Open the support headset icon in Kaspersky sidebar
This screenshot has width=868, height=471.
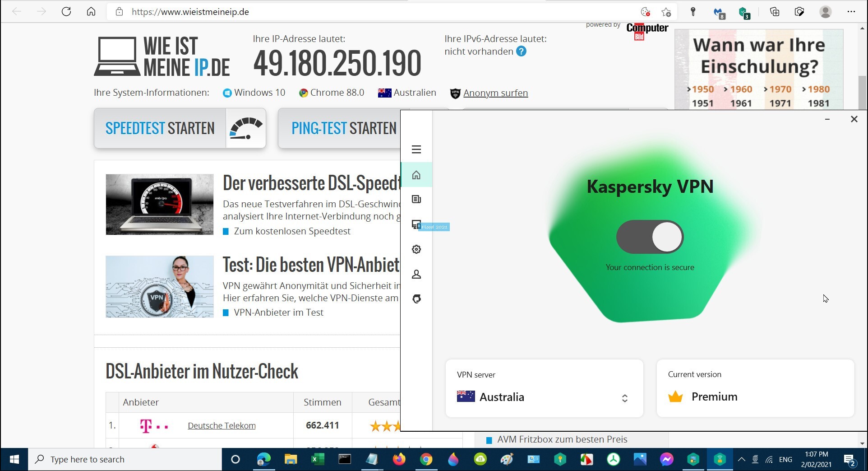pos(416,299)
